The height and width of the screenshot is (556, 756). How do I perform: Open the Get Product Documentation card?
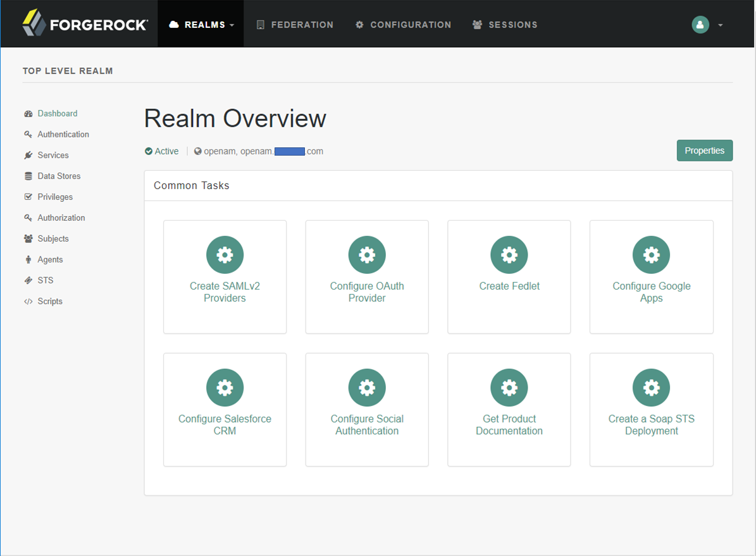coord(509,409)
